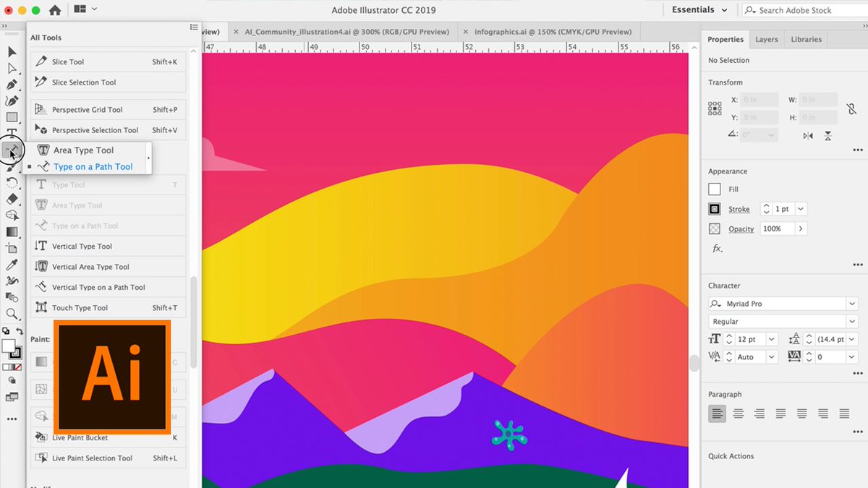Image resolution: width=868 pixels, height=488 pixels.
Task: Click the Stroke color swatch
Action: point(715,209)
